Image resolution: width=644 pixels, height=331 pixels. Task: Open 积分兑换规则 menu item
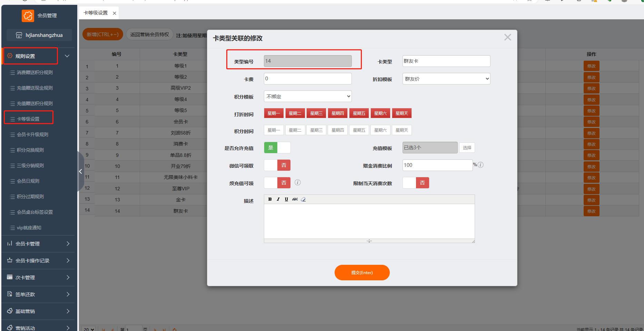(30, 150)
